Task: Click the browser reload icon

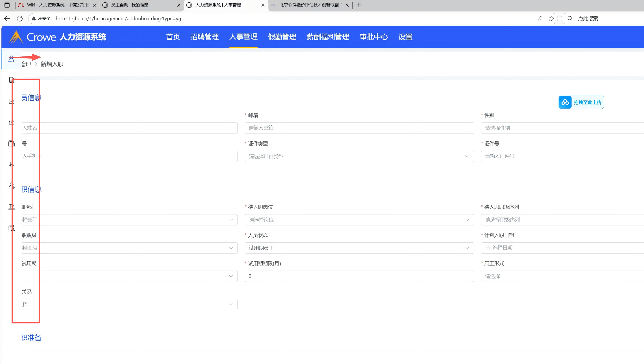Action: point(20,19)
